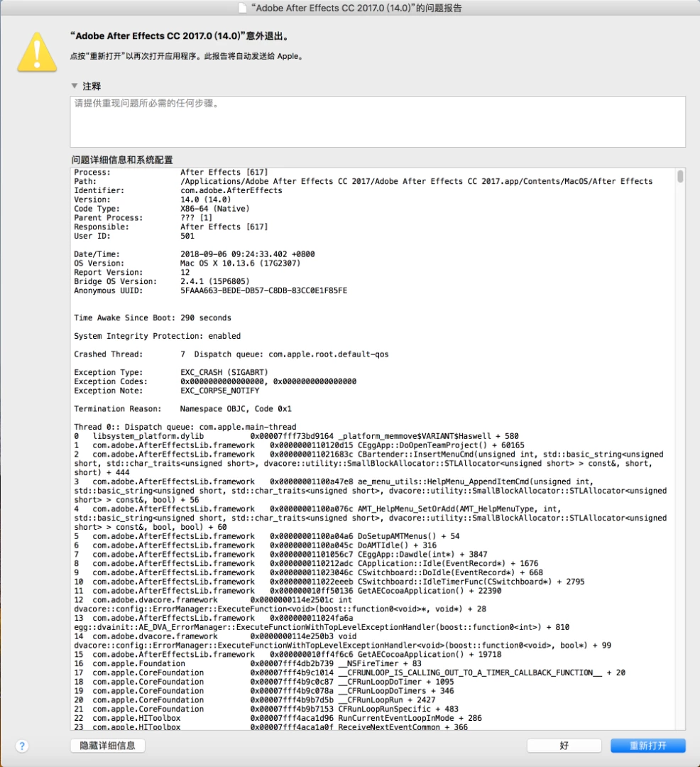Click 'EXC_CORPSE_NOTIFY' exception note
The width and height of the screenshot is (700, 767).
click(x=219, y=391)
